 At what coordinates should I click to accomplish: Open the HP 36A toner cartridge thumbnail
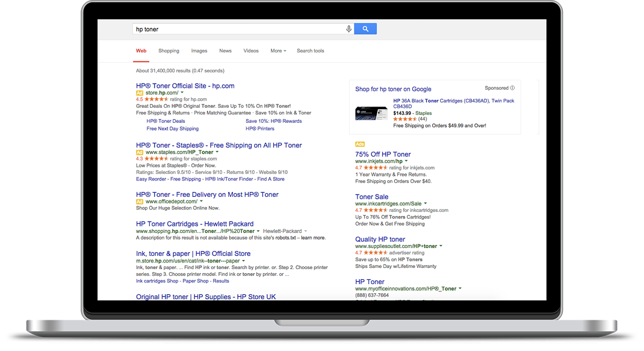(x=371, y=113)
